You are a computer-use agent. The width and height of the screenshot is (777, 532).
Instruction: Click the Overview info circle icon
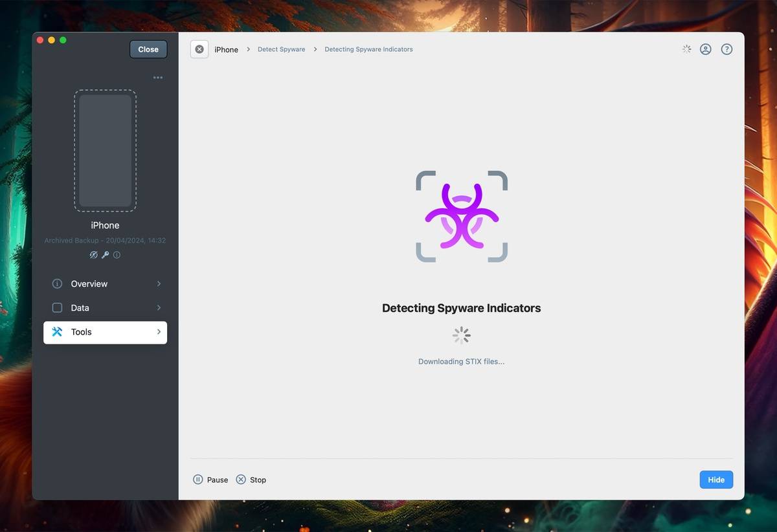57,284
